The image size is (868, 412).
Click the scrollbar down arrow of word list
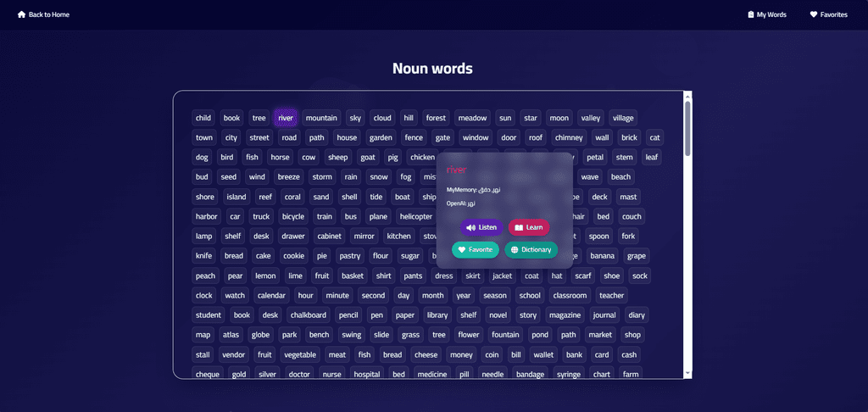tap(687, 375)
